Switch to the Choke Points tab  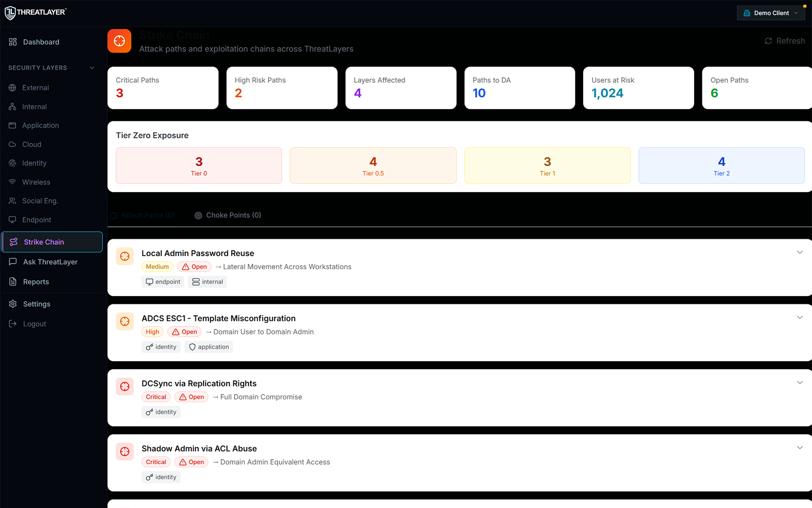click(x=227, y=215)
